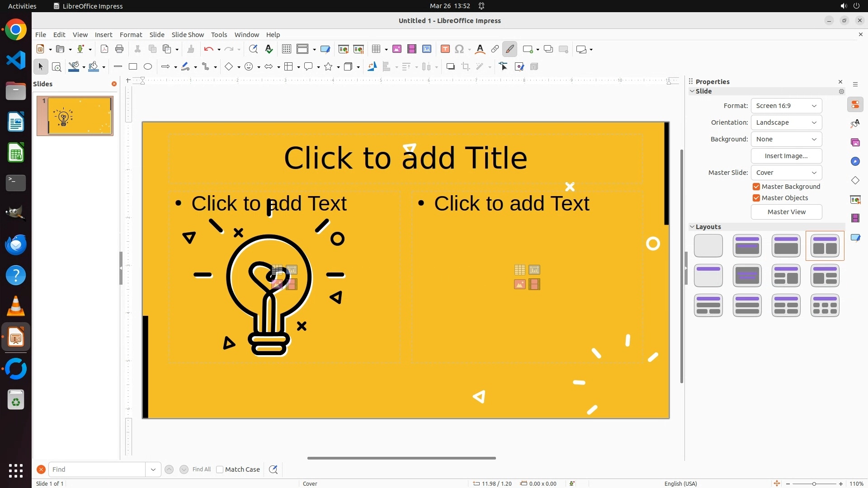Image resolution: width=868 pixels, height=488 pixels.
Task: Enable the Match Case checkbox
Action: 220,469
